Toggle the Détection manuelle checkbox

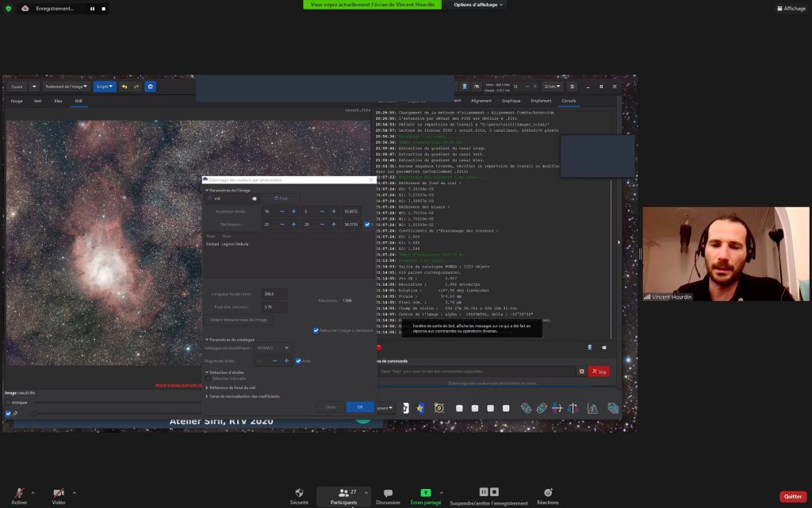(209, 379)
